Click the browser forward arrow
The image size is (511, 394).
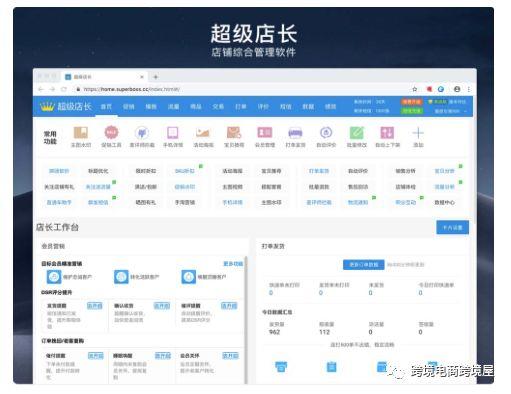(x=52, y=89)
